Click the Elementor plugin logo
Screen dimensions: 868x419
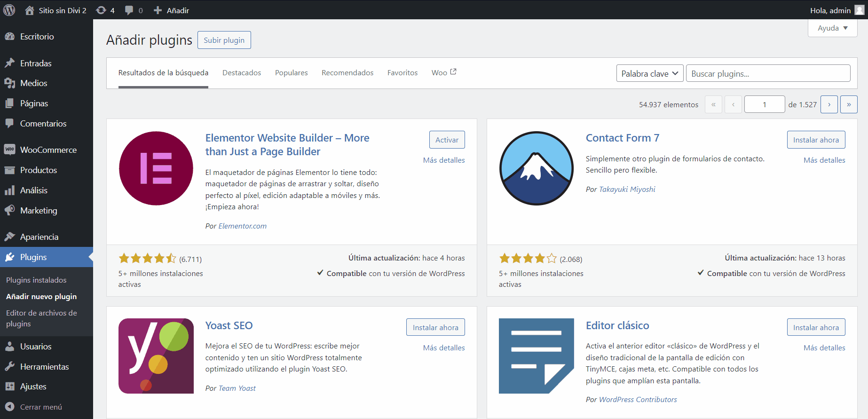(156, 168)
